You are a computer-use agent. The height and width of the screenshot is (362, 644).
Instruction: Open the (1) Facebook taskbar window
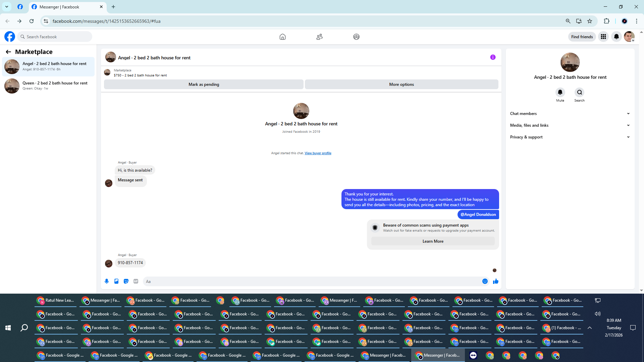click(x=562, y=328)
